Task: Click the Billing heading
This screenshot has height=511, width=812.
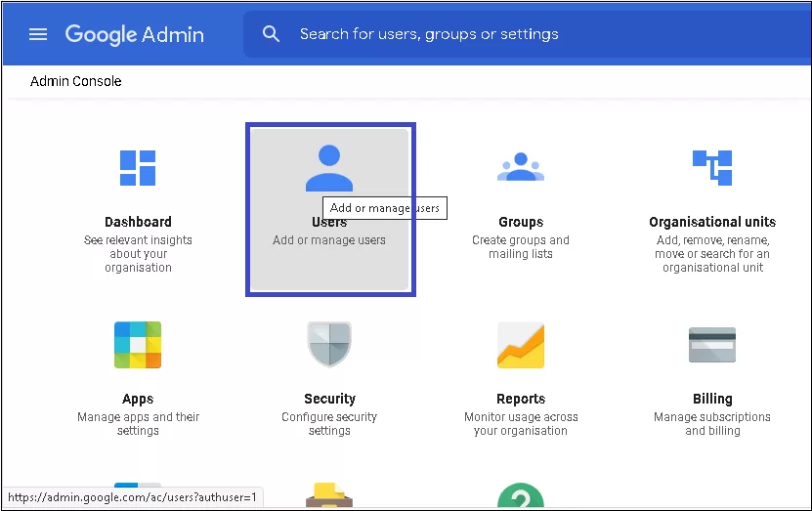Action: (712, 399)
